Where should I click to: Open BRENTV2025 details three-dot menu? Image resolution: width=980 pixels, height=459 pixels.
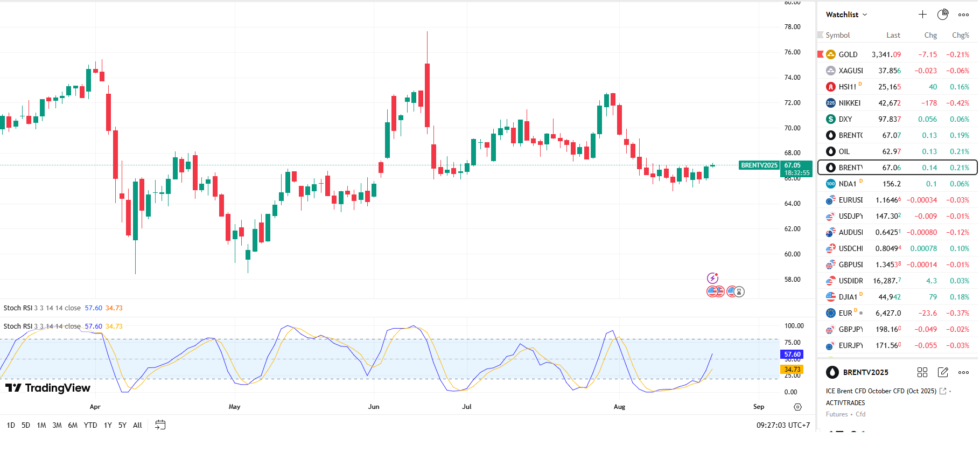click(x=963, y=372)
